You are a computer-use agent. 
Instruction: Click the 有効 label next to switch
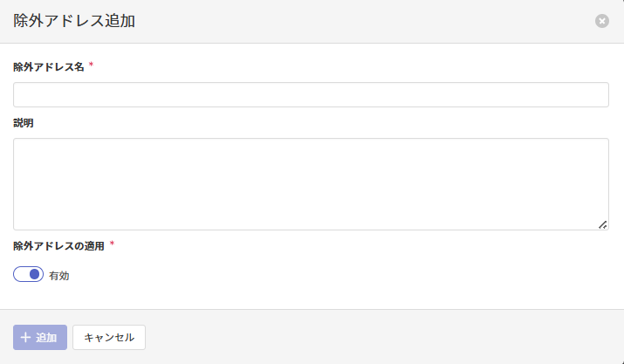click(59, 276)
